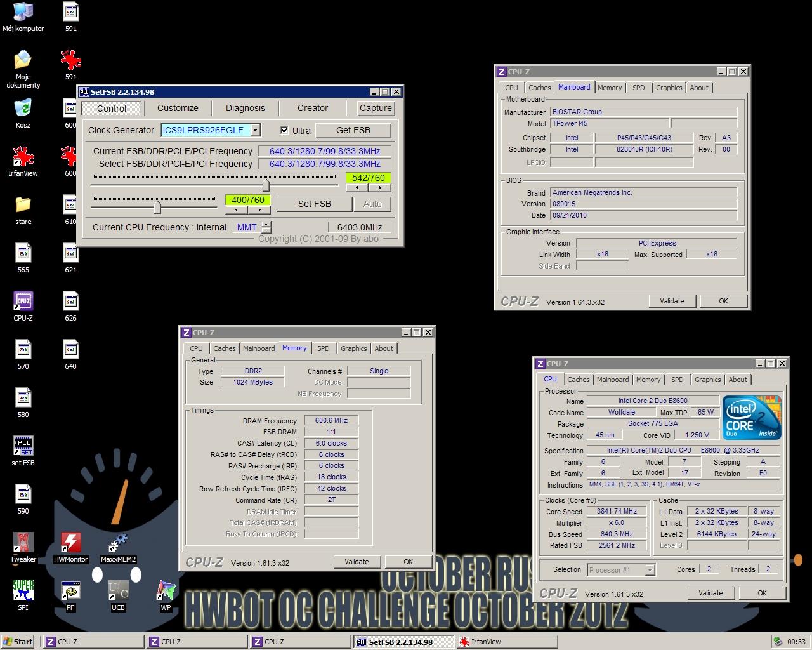812x650 pixels.
Task: Click right arrow under 542/760 value
Action: [380, 188]
